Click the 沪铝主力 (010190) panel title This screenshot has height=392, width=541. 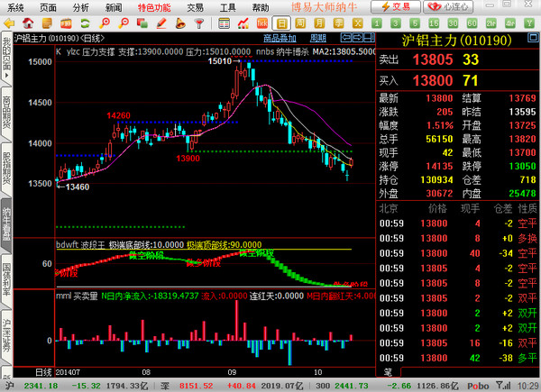tap(456, 41)
